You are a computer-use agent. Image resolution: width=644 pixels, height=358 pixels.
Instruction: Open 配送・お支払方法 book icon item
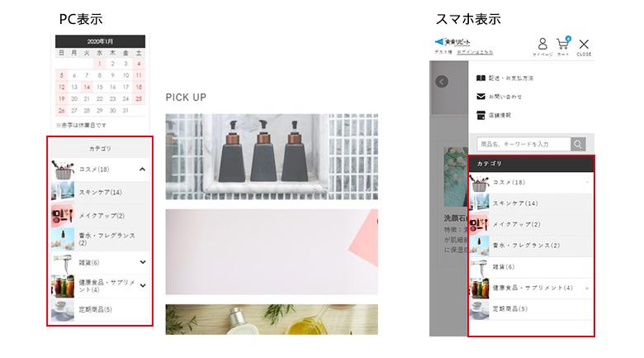504,79
